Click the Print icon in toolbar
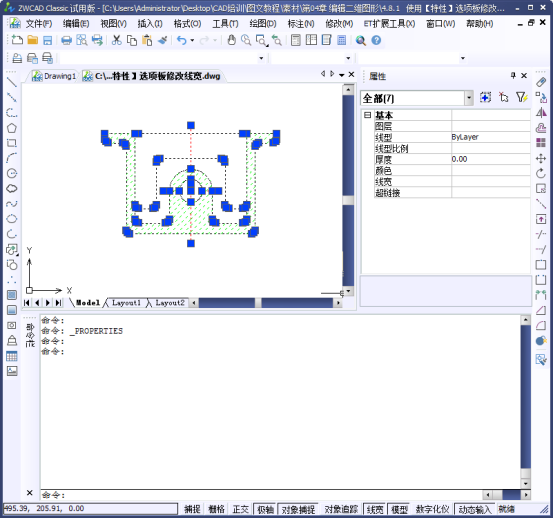Viewport: 554px width, 519px height. [x=66, y=40]
